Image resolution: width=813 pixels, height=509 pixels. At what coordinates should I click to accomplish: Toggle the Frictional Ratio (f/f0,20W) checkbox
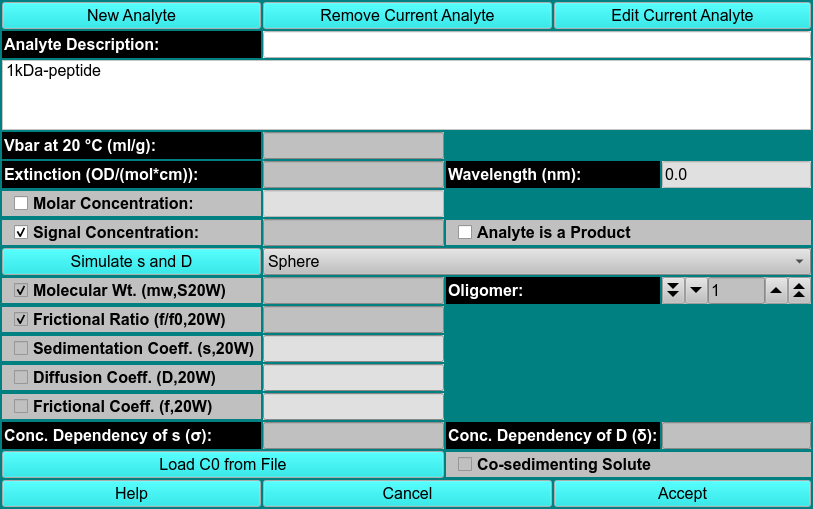(x=21, y=320)
